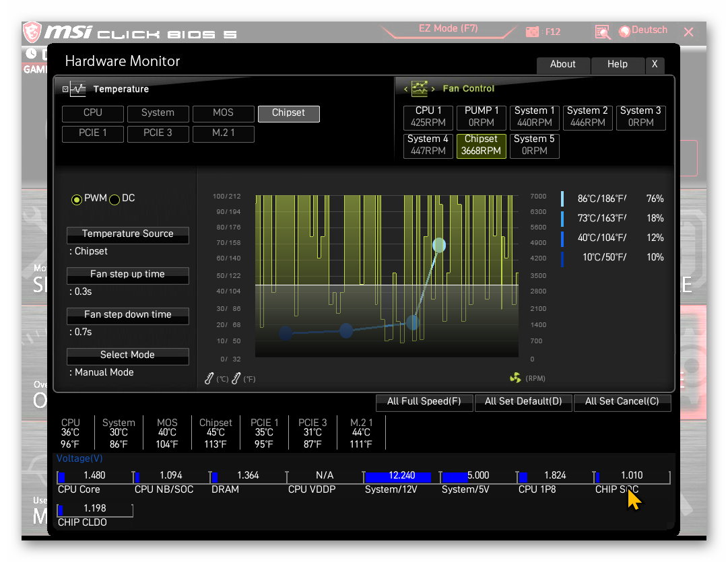
Task: Click All Full Speed(F) button
Action: (424, 402)
